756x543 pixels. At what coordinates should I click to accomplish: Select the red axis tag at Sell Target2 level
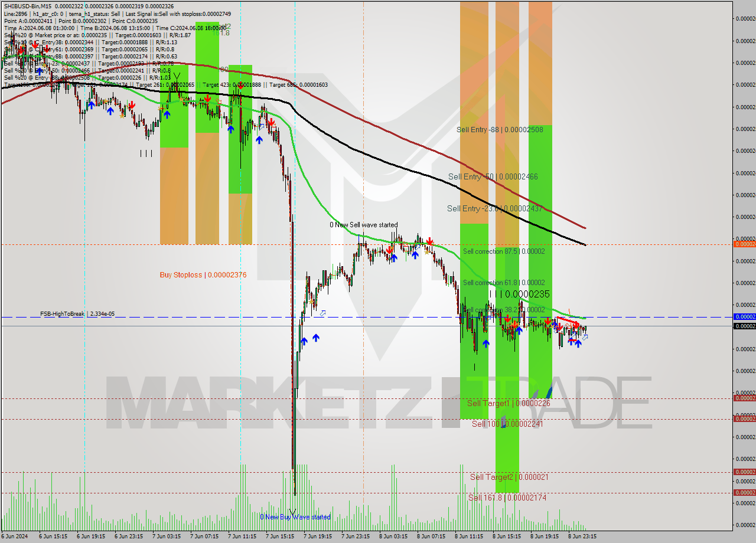(x=744, y=472)
